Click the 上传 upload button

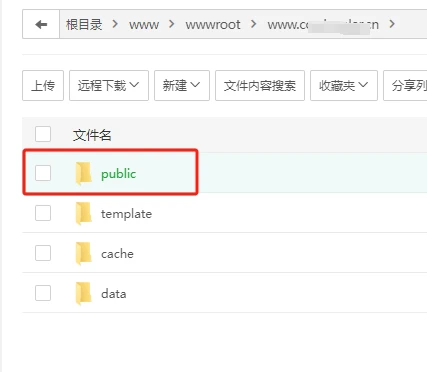pos(43,85)
